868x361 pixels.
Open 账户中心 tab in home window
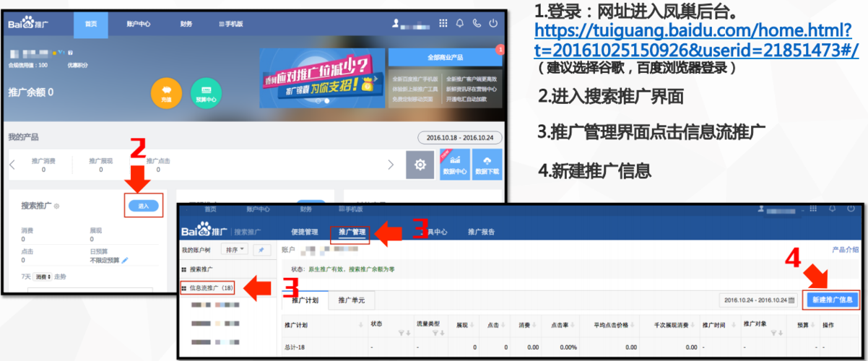click(138, 24)
